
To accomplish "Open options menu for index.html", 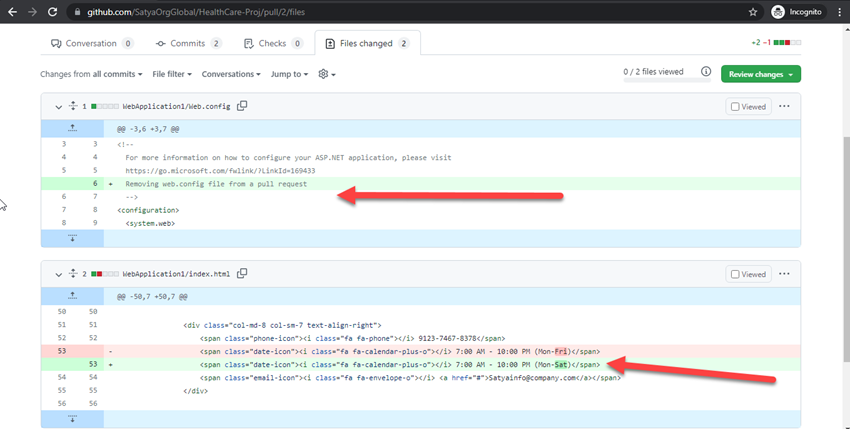I will tap(784, 274).
